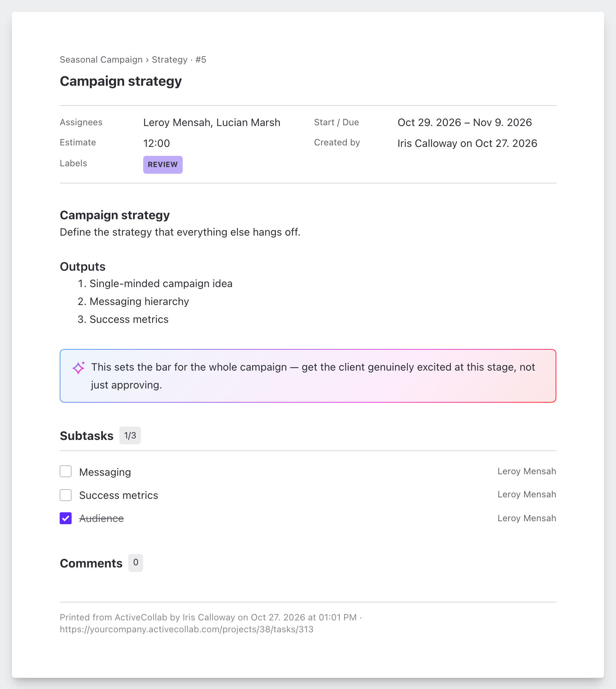Click the sparkle icon in the note callout
The height and width of the screenshot is (689, 616).
79,368
